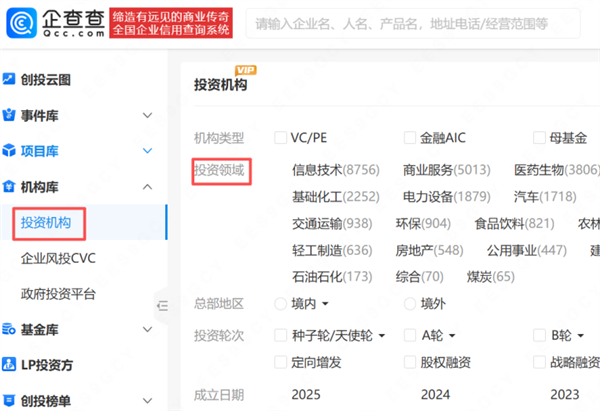Viewport: 600px width, 411px height.
Task: Click the VIP badge beside 投资机构
Action: click(246, 70)
